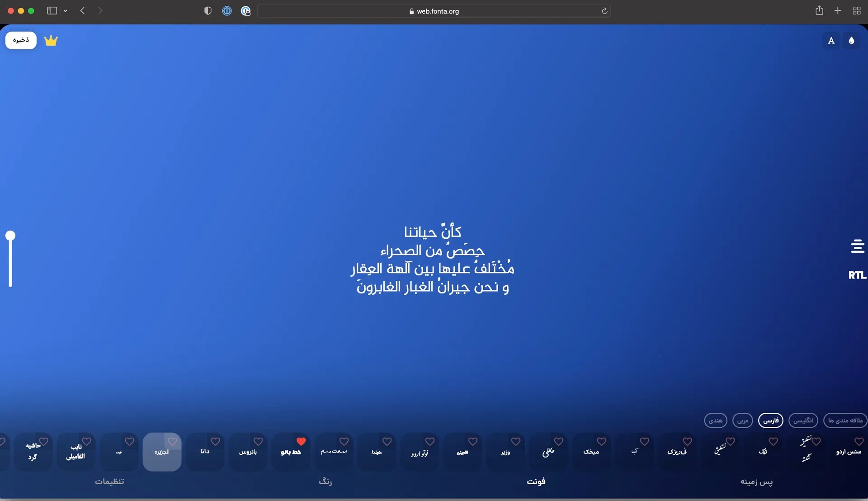
Task: Toggle the RTL text direction
Action: coord(857,275)
